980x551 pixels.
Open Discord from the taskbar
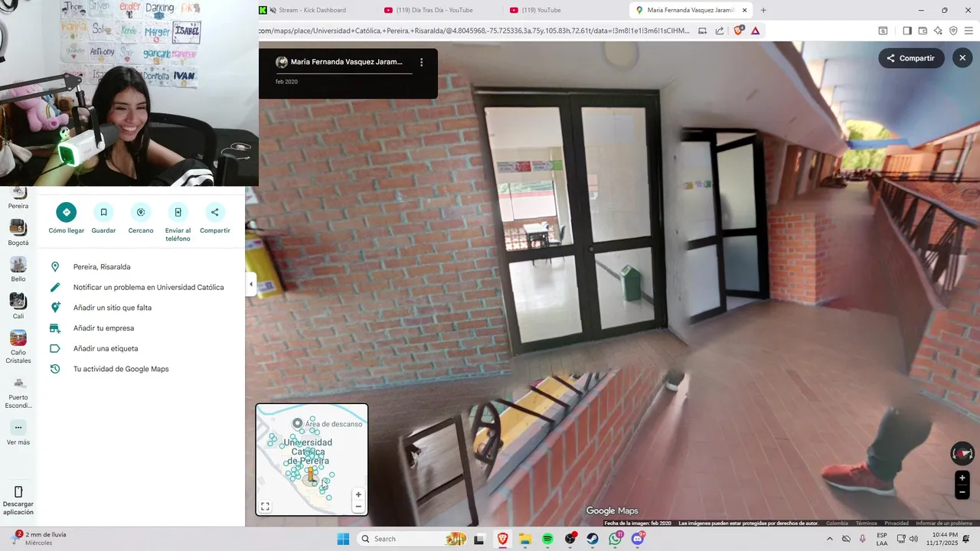coord(638,539)
